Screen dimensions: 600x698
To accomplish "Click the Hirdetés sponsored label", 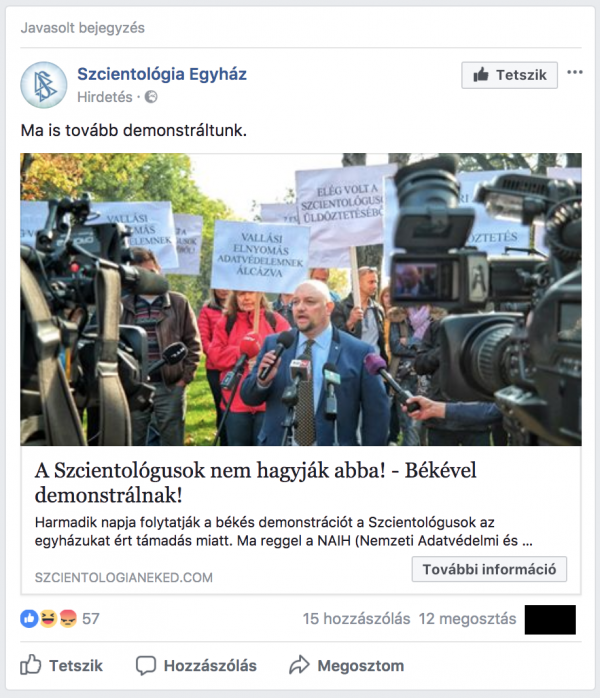I will click(105, 97).
